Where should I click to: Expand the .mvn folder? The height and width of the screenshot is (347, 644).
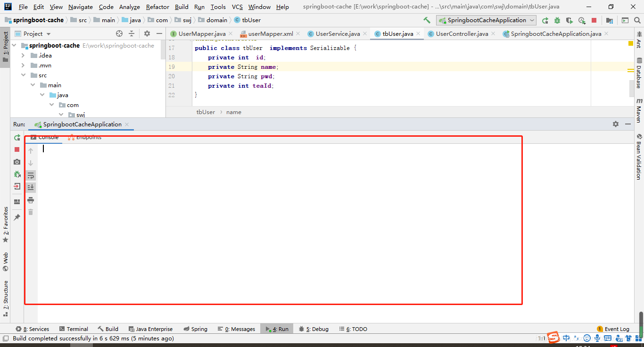click(23, 66)
